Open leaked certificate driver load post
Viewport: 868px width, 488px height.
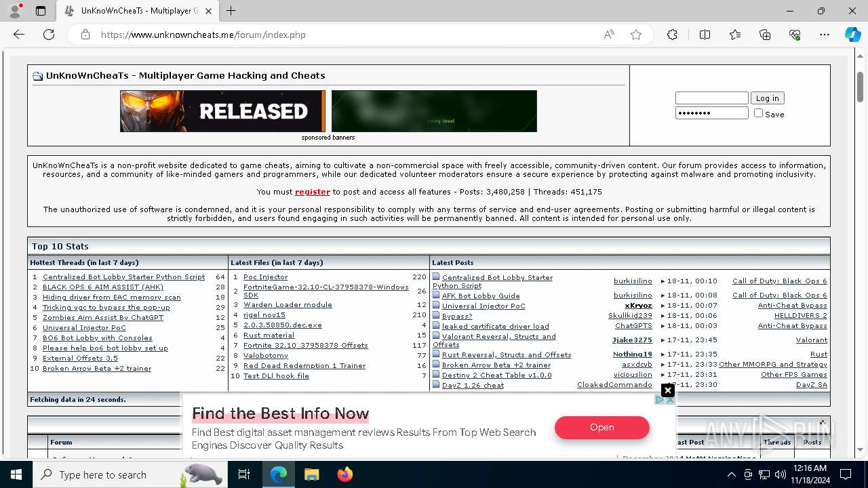pyautogui.click(x=495, y=325)
